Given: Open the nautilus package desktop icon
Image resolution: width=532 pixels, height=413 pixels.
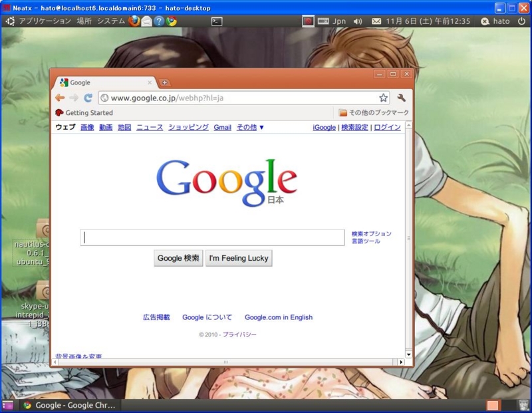Looking at the screenshot, I should pyautogui.click(x=32, y=243).
